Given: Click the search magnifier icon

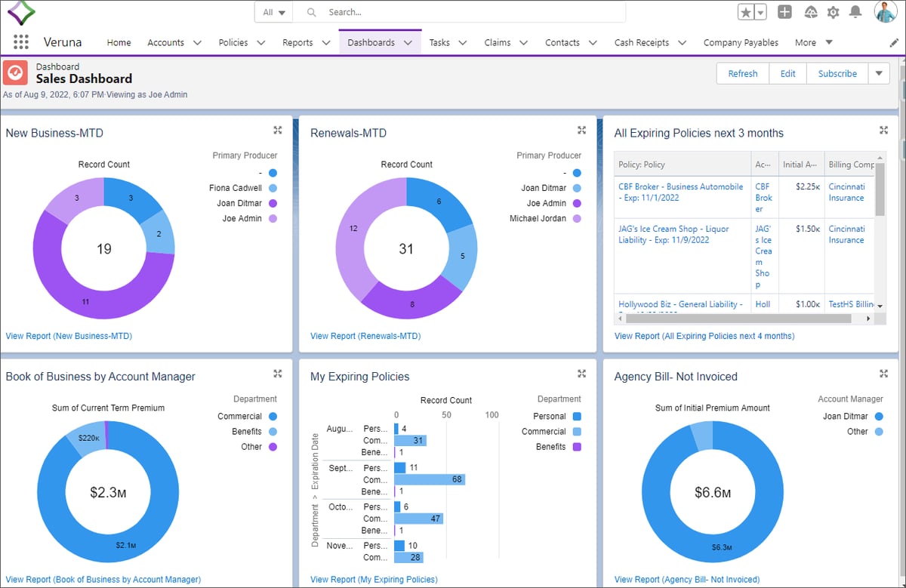Looking at the screenshot, I should click(310, 12).
